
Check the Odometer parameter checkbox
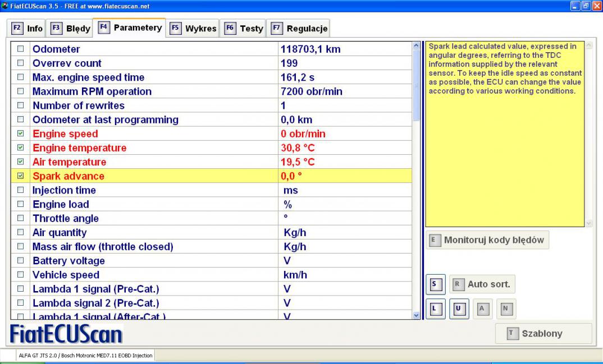pyautogui.click(x=21, y=49)
